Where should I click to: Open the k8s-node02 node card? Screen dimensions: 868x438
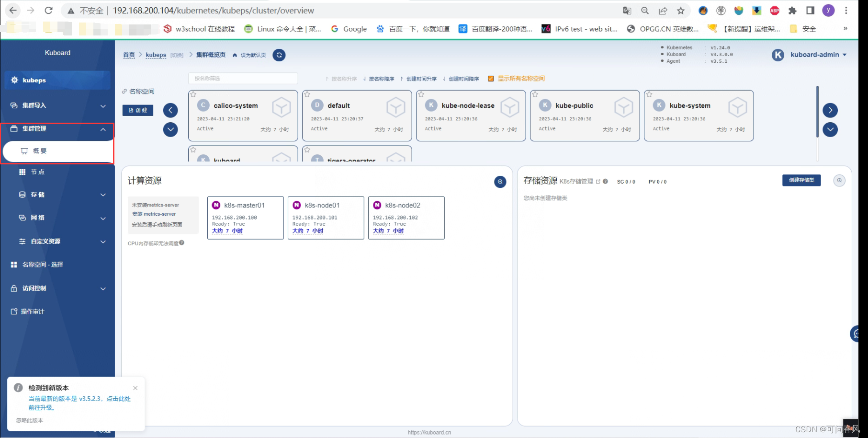click(x=406, y=218)
